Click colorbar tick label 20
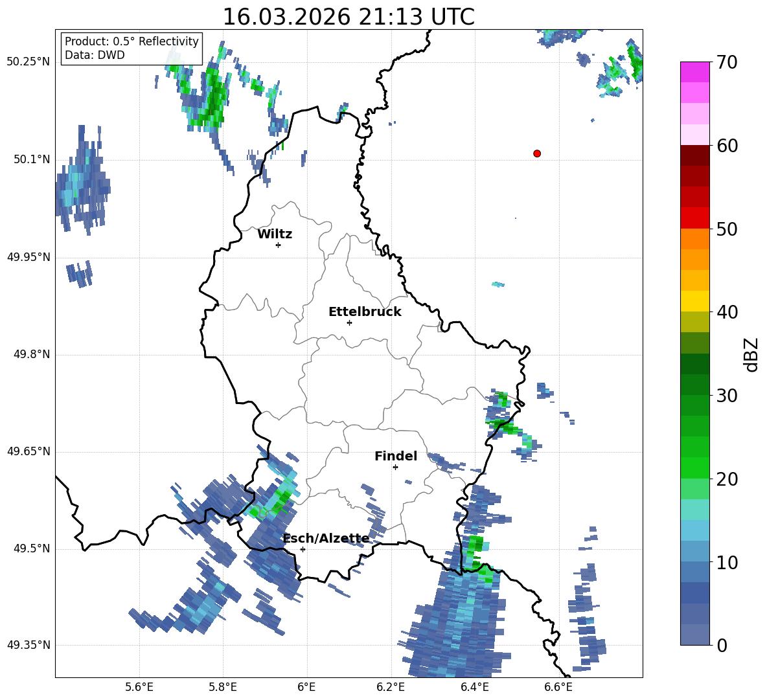This screenshot has height=700, width=767. tap(727, 479)
